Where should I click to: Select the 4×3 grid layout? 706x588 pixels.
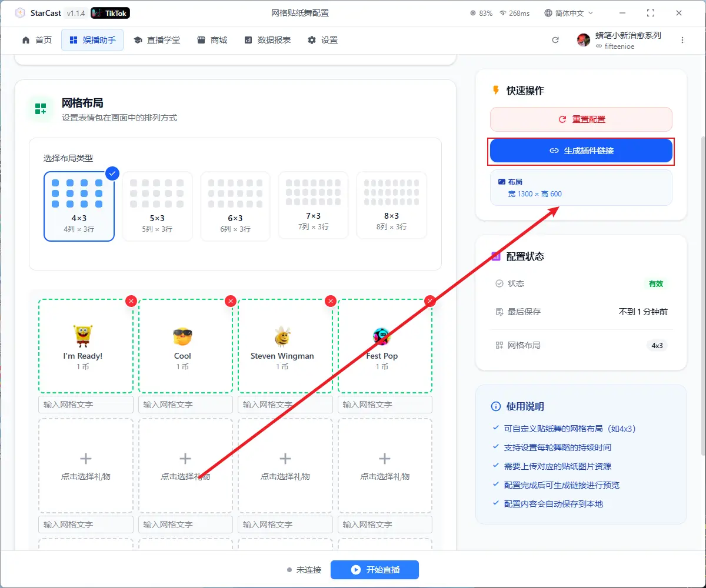coord(79,206)
